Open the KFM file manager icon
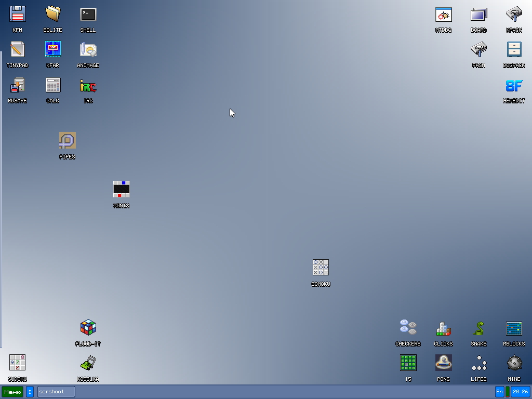The width and height of the screenshot is (532, 399). click(18, 15)
